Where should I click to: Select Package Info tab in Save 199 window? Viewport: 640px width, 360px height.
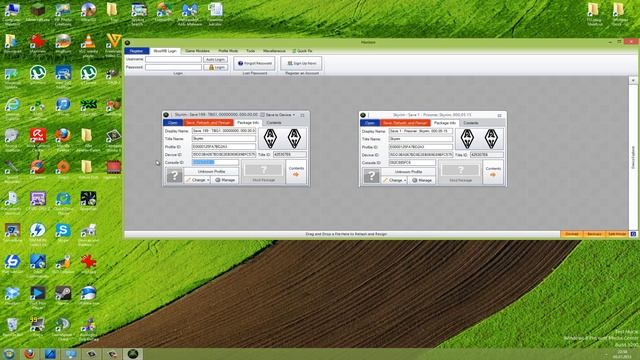tap(248, 122)
